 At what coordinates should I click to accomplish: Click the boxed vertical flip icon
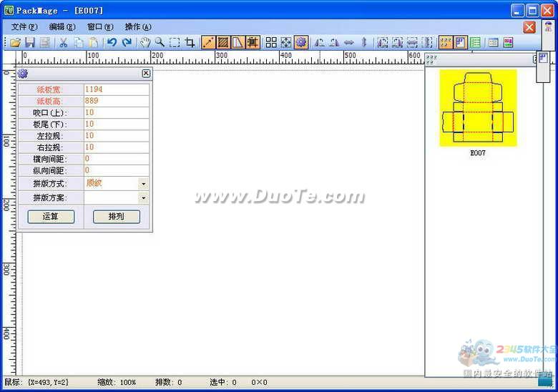(x=427, y=43)
